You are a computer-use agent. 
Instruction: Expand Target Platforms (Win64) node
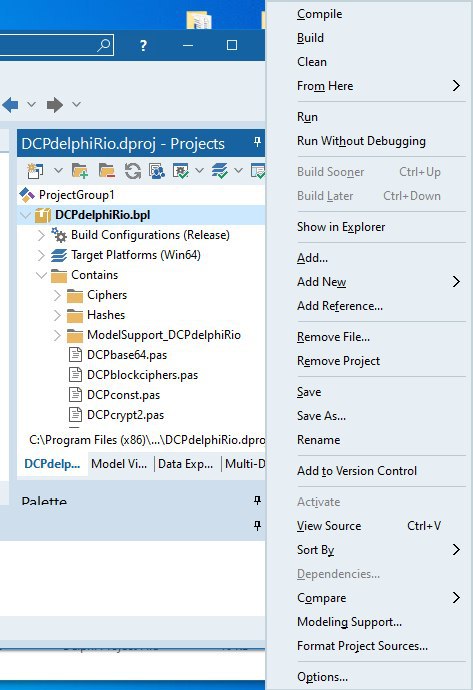[41, 255]
